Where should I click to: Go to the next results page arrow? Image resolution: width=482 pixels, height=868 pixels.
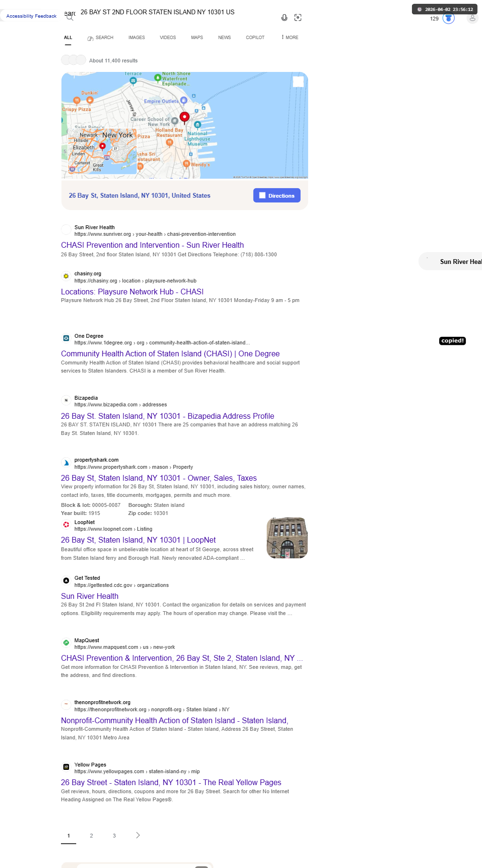138,835
